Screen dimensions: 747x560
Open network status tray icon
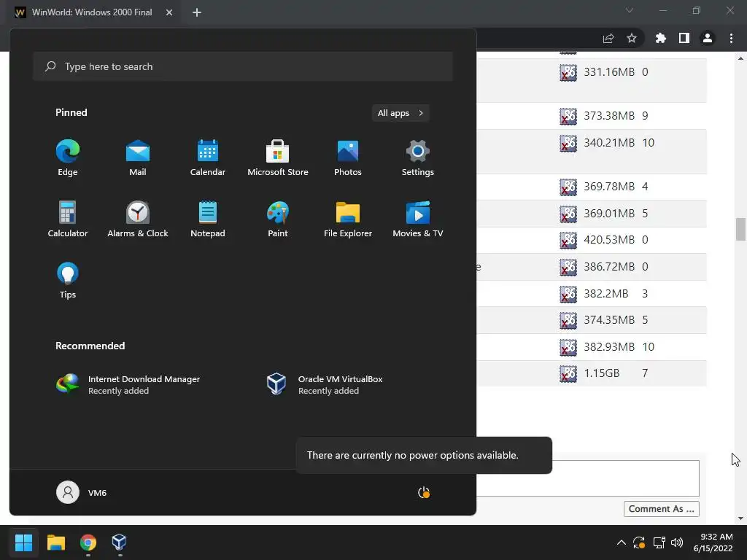(x=659, y=542)
